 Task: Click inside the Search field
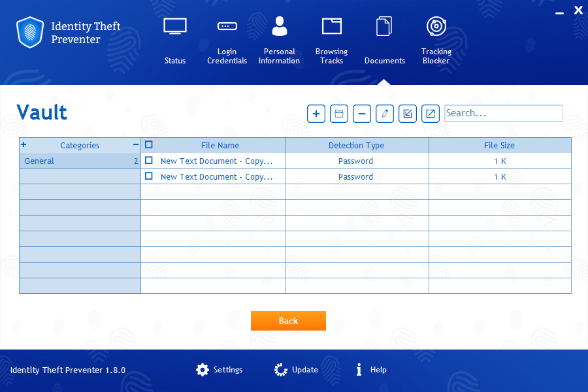pyautogui.click(x=503, y=113)
